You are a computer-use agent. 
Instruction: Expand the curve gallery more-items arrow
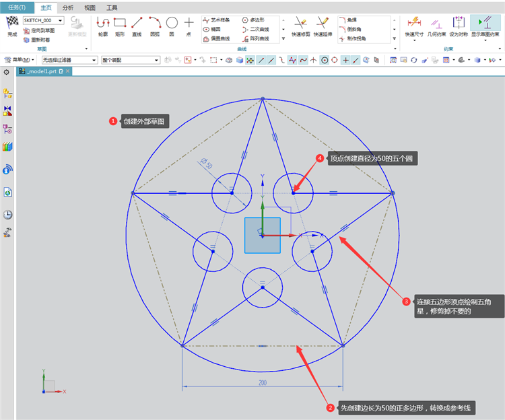point(283,38)
